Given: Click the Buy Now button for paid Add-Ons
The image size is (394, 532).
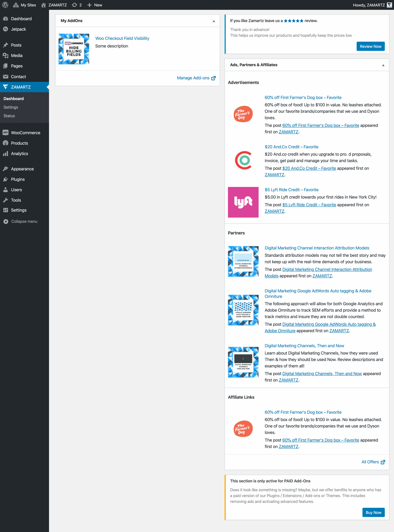Looking at the screenshot, I should click(373, 512).
